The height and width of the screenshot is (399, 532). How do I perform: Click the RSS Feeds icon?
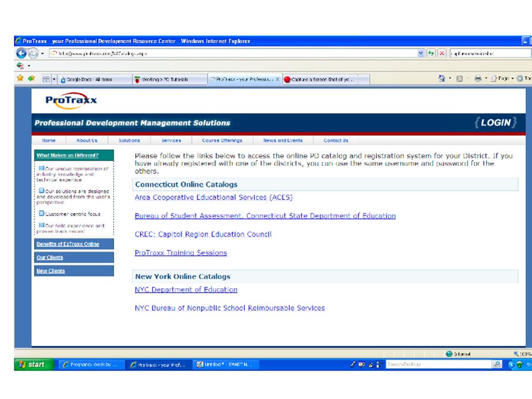pyautogui.click(x=460, y=79)
